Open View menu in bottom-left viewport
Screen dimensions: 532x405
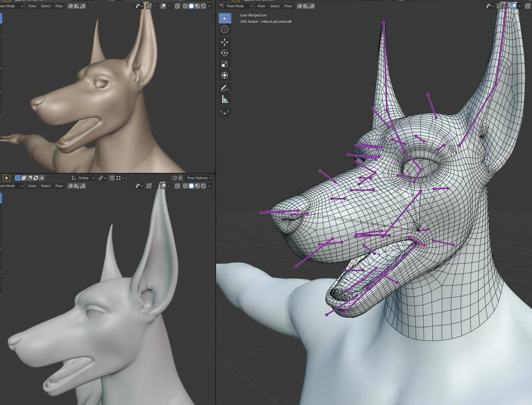coord(32,186)
